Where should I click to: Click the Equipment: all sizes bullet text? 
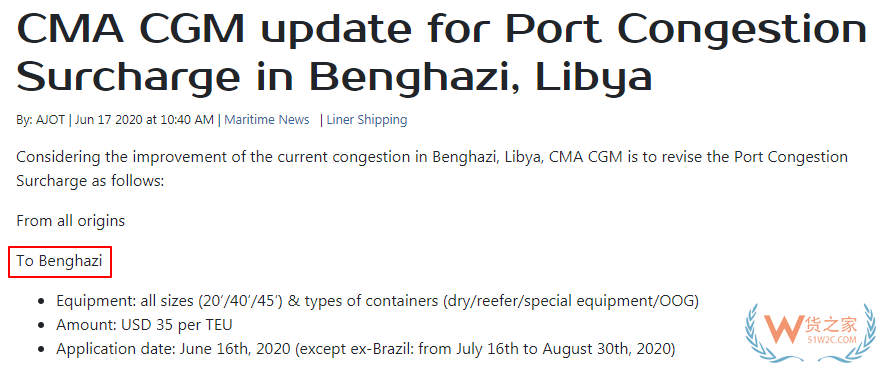point(377,301)
